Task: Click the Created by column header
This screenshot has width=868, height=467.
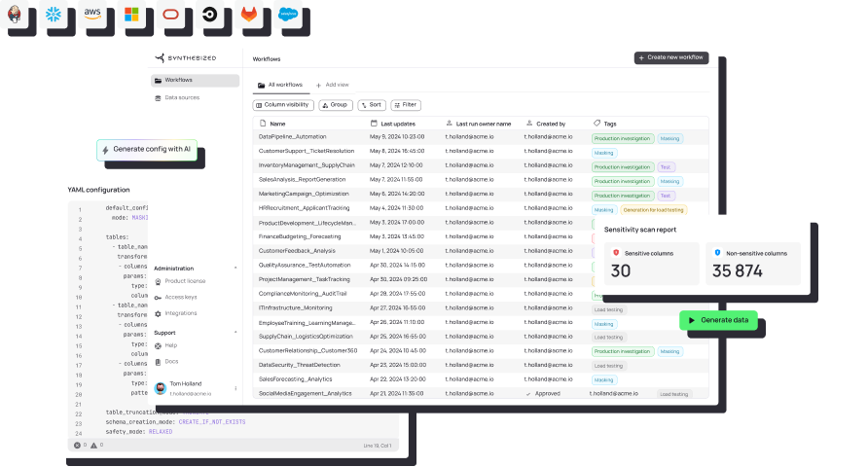Action: click(546, 124)
